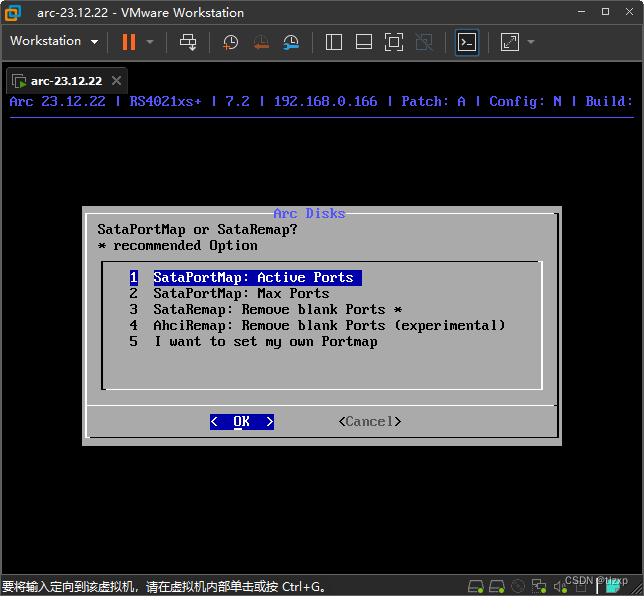Click the orange pause VM button
The height and width of the screenshot is (596, 644).
129,42
